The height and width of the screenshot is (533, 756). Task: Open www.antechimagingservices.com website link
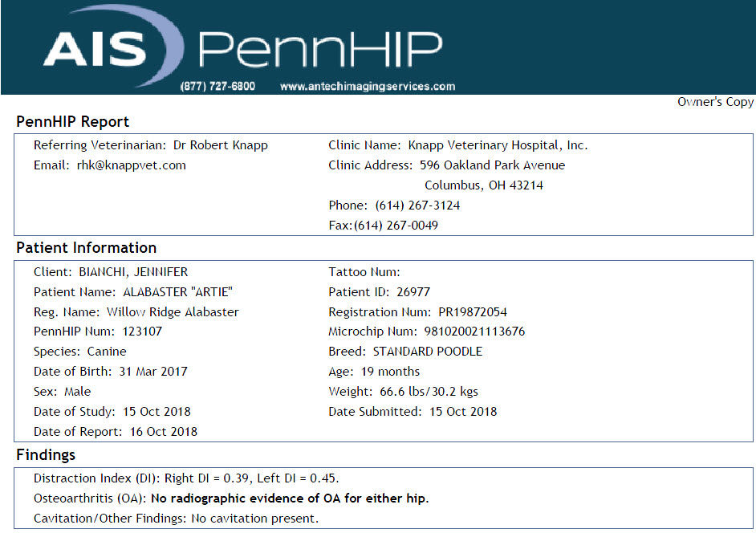point(368,87)
